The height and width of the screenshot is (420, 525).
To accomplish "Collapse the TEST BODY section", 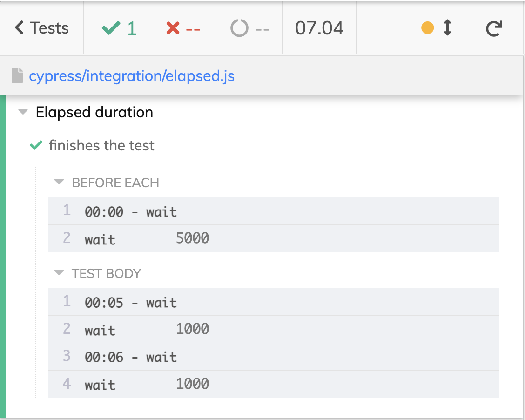I will 59,273.
